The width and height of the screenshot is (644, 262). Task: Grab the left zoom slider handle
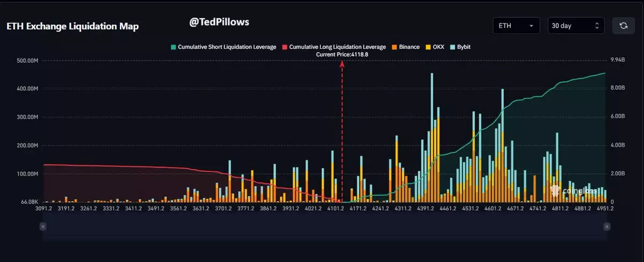pyautogui.click(x=43, y=227)
